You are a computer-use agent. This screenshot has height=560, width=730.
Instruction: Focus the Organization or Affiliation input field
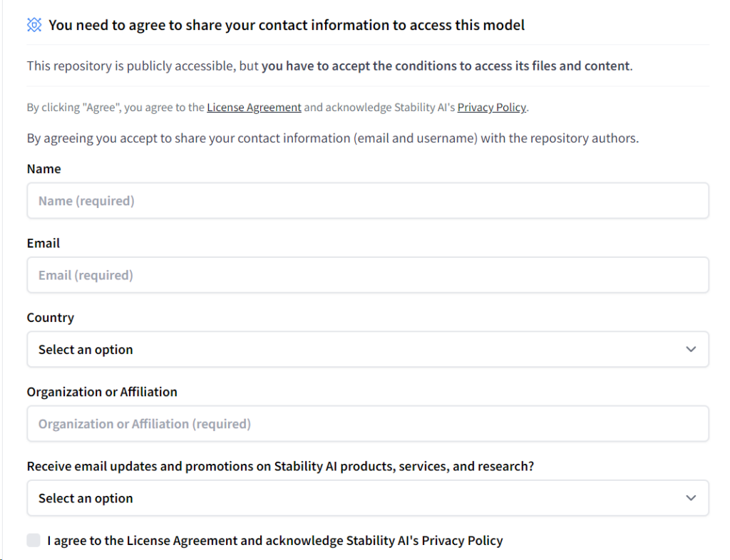pyautogui.click(x=368, y=424)
